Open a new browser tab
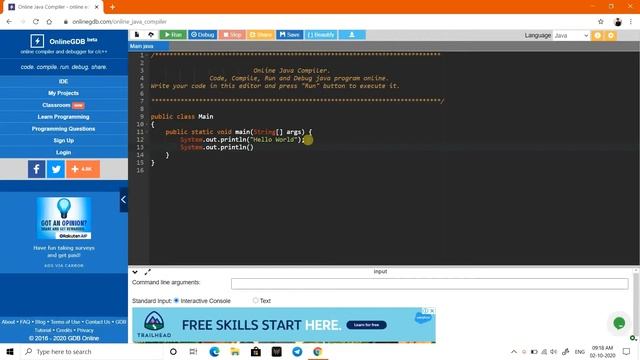Image resolution: width=640 pixels, height=360 pixels. pyautogui.click(x=112, y=7)
